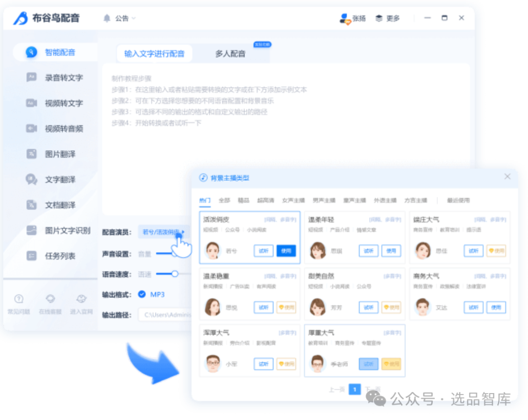Viewport: 528px width, 420px height.
Task: Select the 思悦 voice avatar
Action: pos(213,307)
